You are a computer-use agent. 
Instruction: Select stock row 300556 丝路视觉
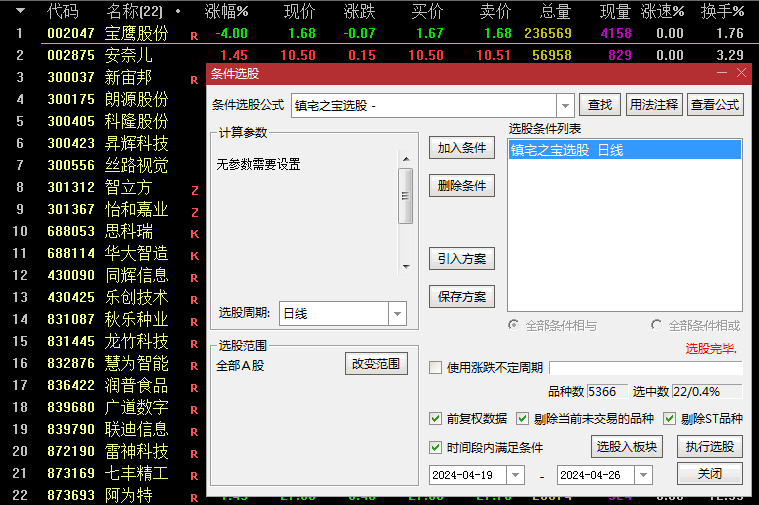[x=103, y=165]
